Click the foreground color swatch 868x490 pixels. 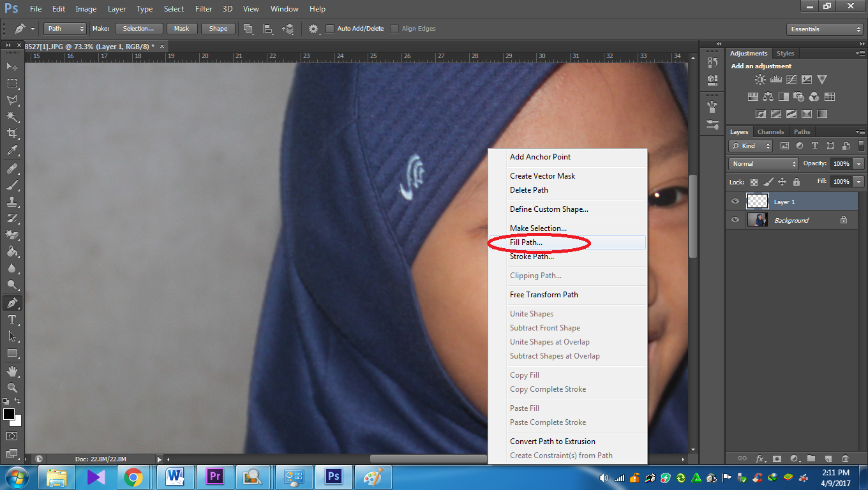[x=9, y=415]
